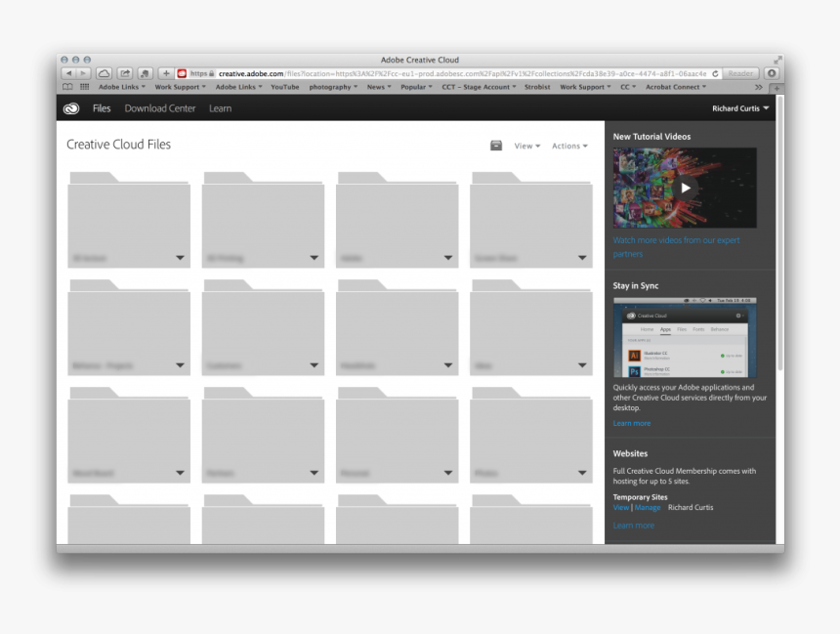Open the News bookmarks folder

[x=379, y=87]
